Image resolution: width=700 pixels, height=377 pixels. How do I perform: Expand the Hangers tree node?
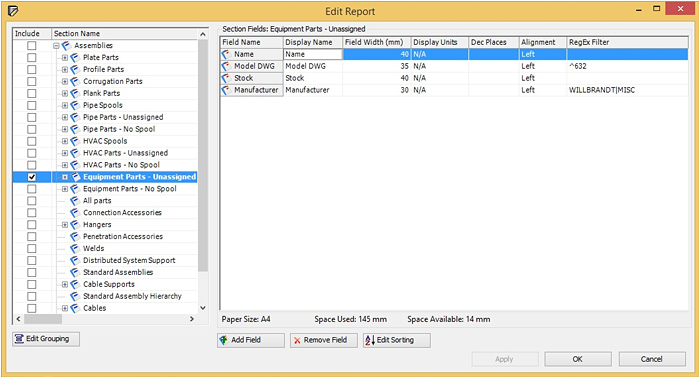tap(65, 225)
